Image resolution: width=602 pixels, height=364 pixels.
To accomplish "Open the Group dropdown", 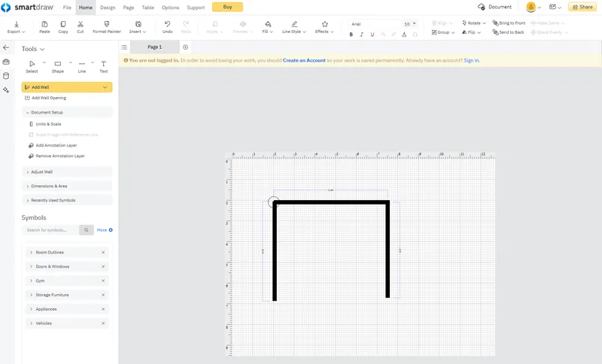I will click(443, 32).
